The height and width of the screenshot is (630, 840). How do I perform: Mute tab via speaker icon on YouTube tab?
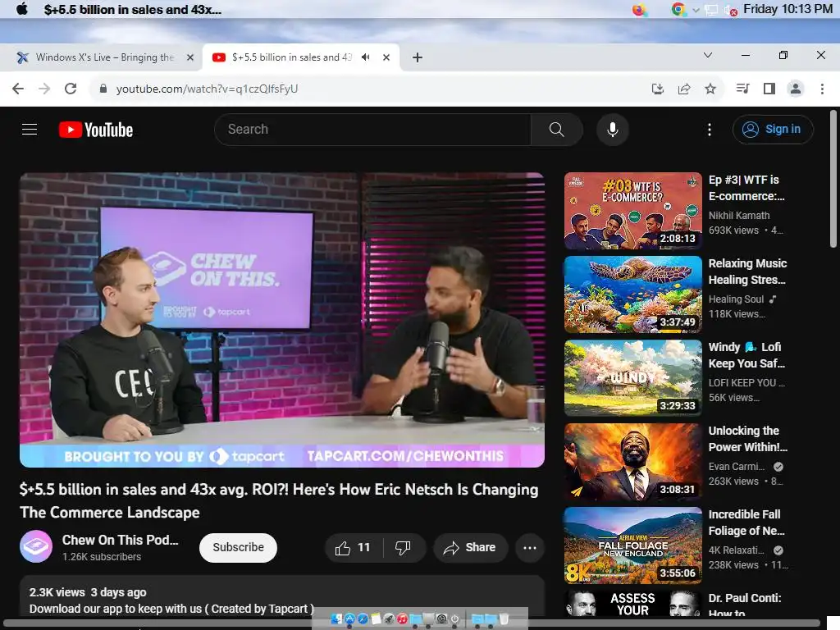[366, 57]
